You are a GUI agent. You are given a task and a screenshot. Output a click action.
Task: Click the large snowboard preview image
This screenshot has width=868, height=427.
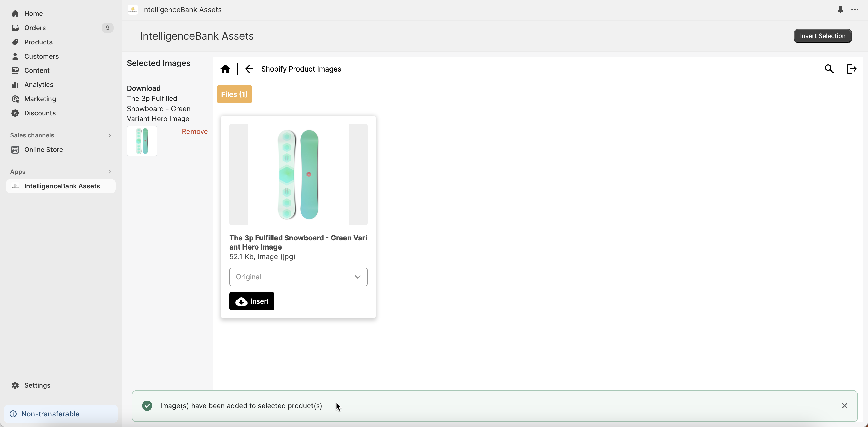298,174
